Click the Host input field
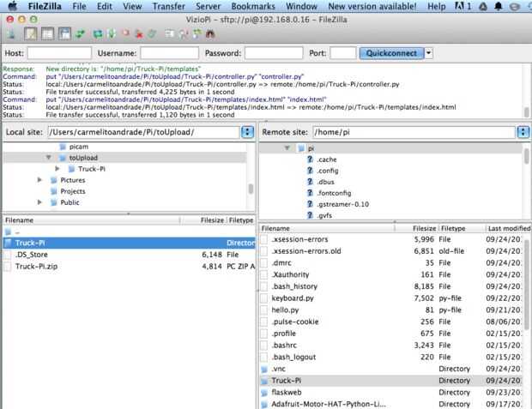The image size is (532, 409). [x=59, y=53]
